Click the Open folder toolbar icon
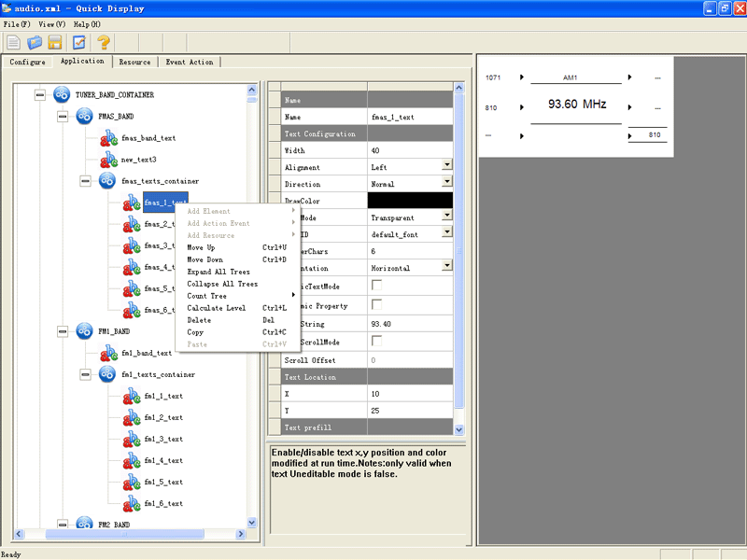Image resolution: width=747 pixels, height=560 pixels. [35, 42]
